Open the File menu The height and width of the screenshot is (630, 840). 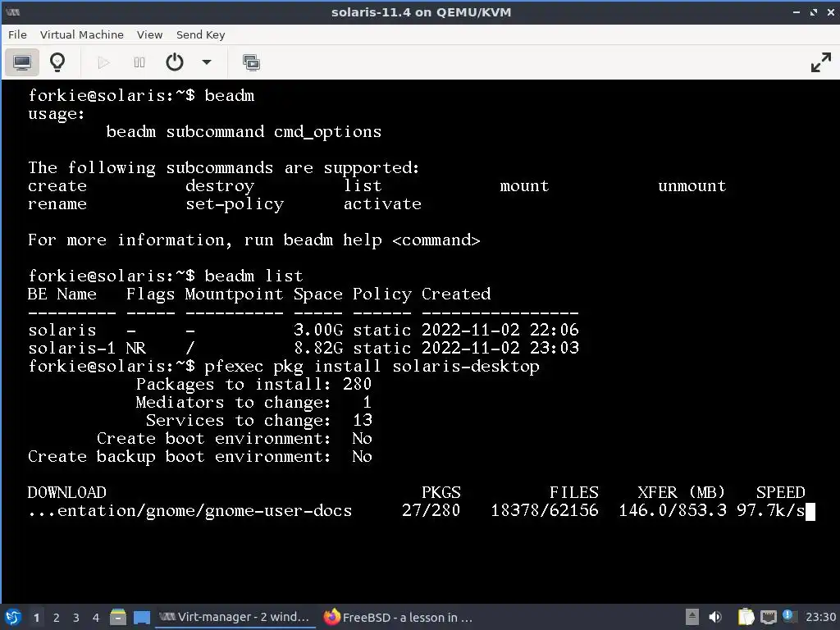click(x=18, y=34)
